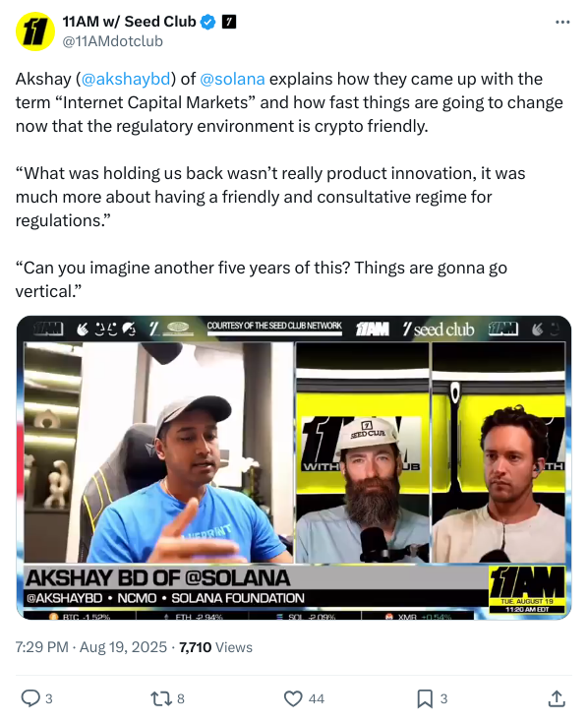Click the AKSHAY BD OF @SOLANA video caption
Screen dimensions: 588x722
158,577
